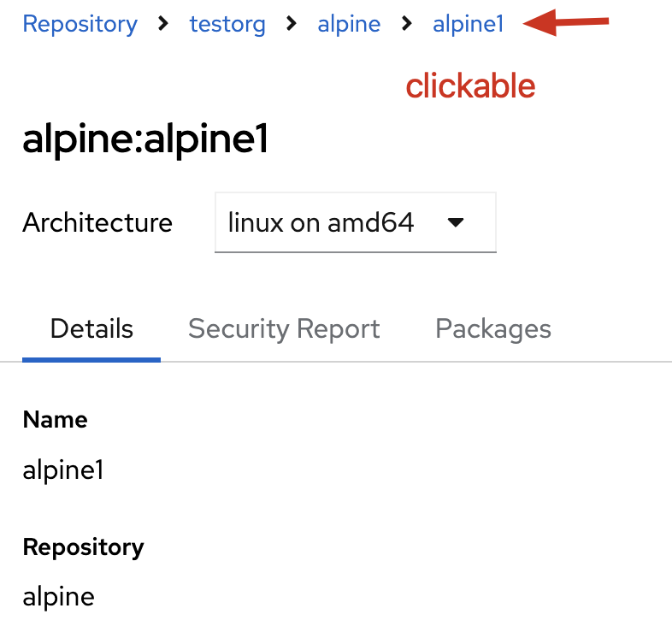This screenshot has height=626, width=672.
Task: Go to the alpine breadcrumb link
Action: (349, 24)
